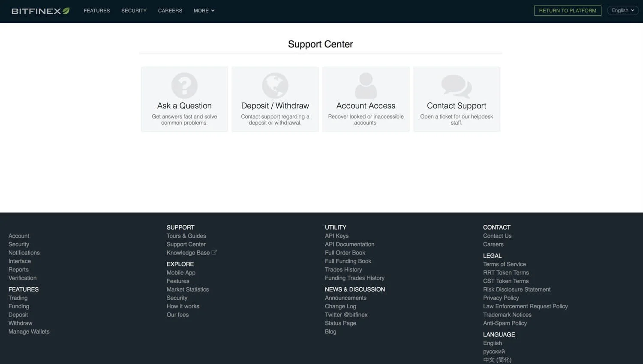Select English under the Language section
This screenshot has height=364, width=643.
pos(492,343)
